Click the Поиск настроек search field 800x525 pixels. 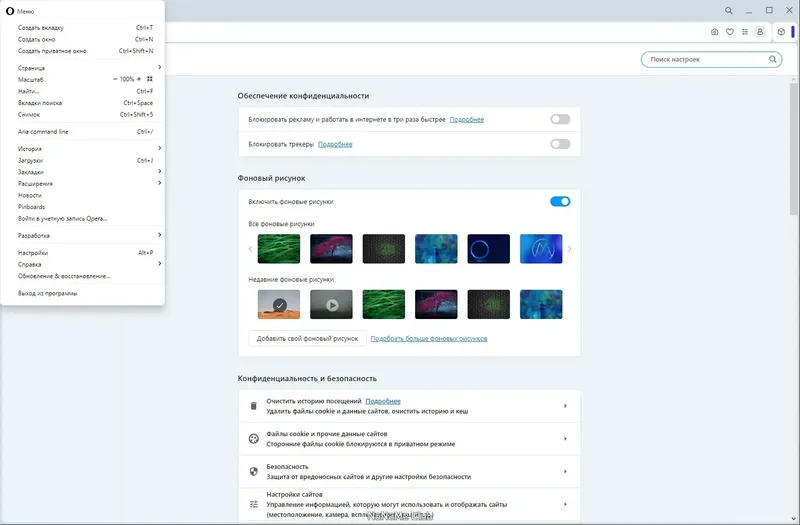(x=711, y=59)
